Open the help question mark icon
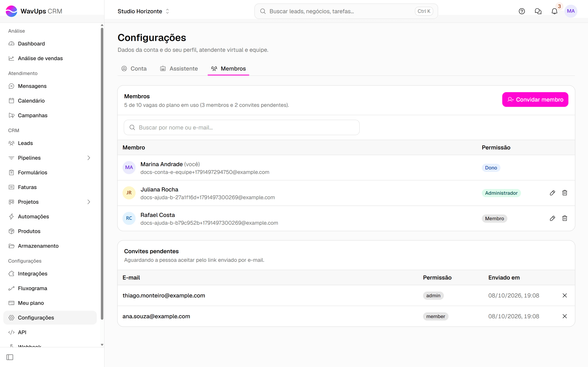588x367 pixels. pyautogui.click(x=522, y=11)
